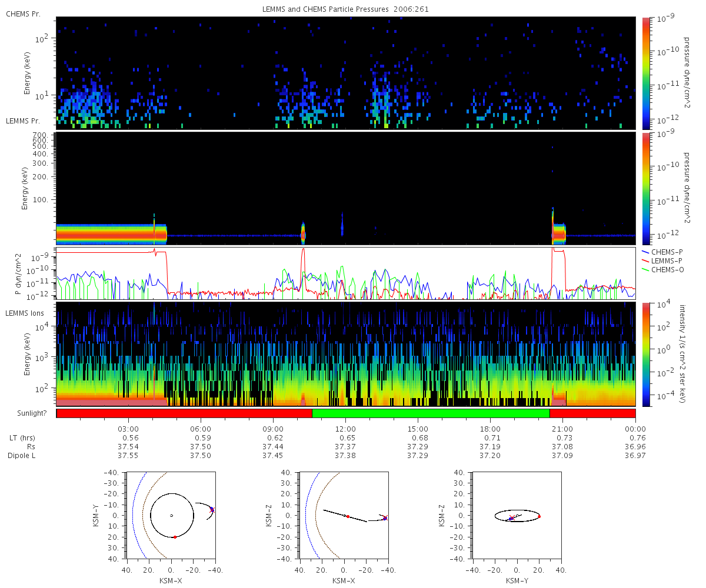The height and width of the screenshot is (588, 706).
Task: Click the Rs value '37.54'
Action: (129, 447)
